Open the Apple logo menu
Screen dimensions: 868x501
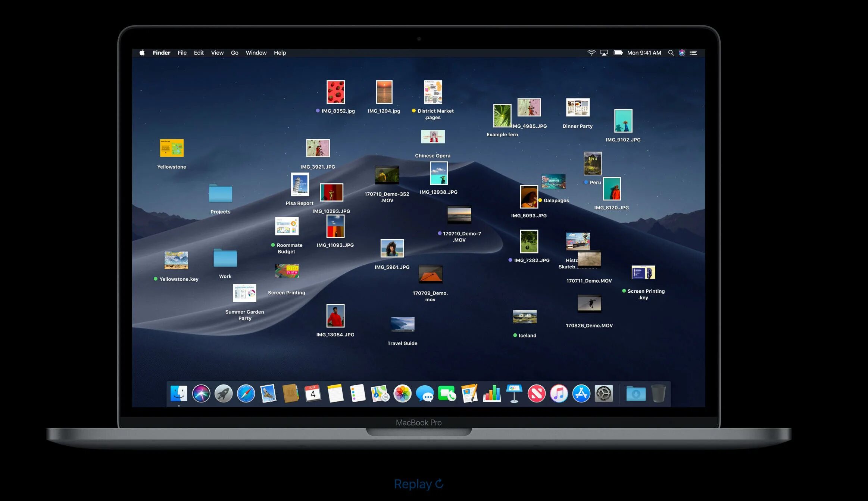pos(142,53)
